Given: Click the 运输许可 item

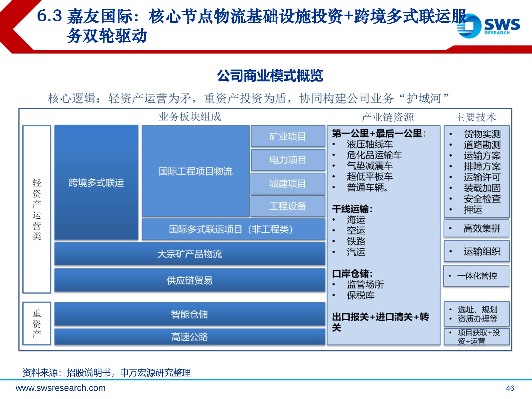Looking at the screenshot, I should coord(482,177).
